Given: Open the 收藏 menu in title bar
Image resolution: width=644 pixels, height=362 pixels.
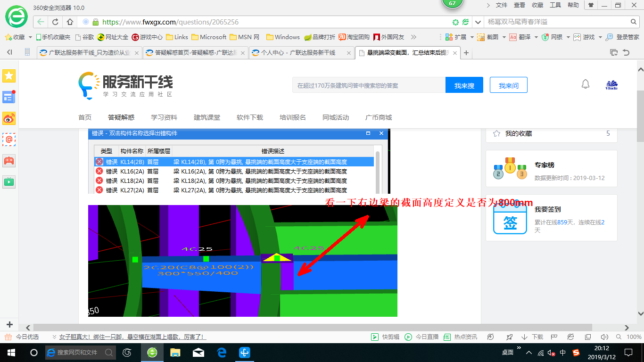Looking at the screenshot, I should click(x=537, y=5).
